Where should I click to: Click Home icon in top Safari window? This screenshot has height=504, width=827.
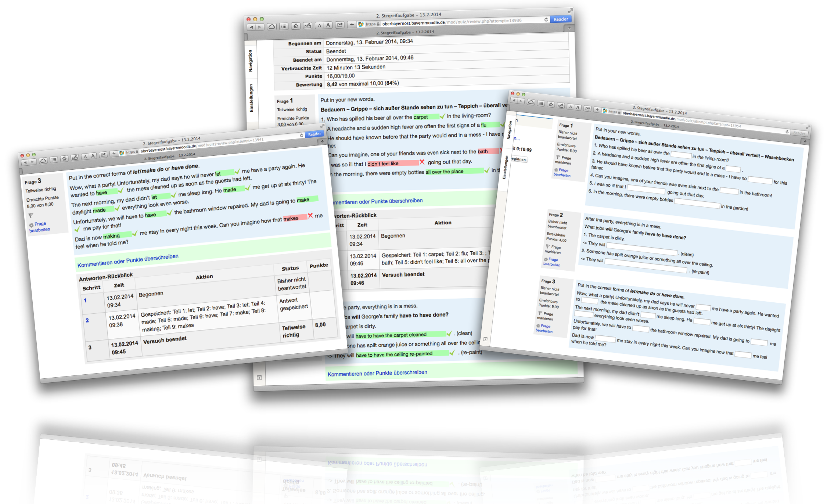[x=295, y=26]
